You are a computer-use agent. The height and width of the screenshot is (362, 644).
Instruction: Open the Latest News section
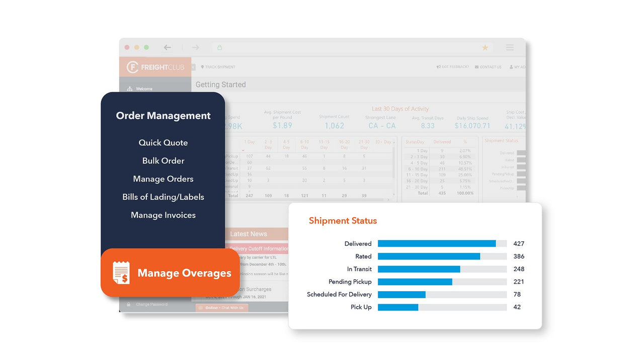tap(250, 234)
